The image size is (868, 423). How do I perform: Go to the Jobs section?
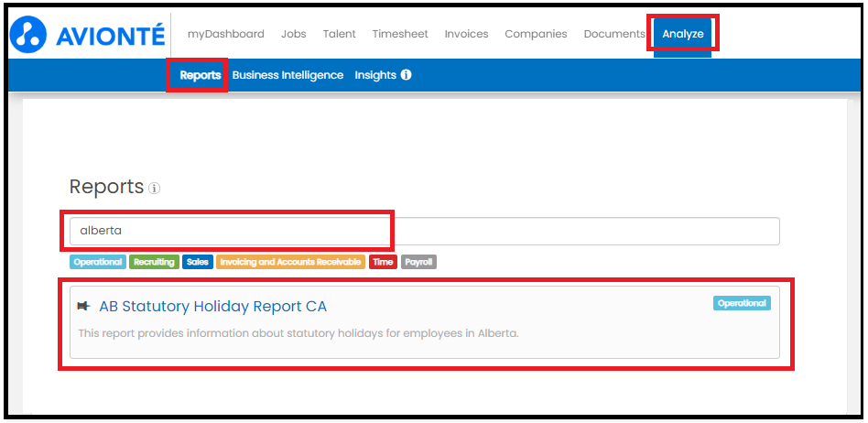[293, 34]
